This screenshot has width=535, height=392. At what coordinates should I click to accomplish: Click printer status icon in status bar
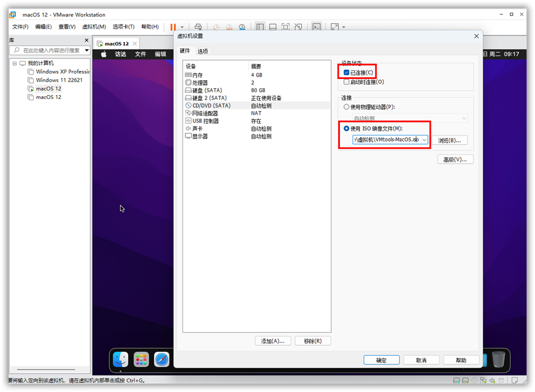pos(501,380)
